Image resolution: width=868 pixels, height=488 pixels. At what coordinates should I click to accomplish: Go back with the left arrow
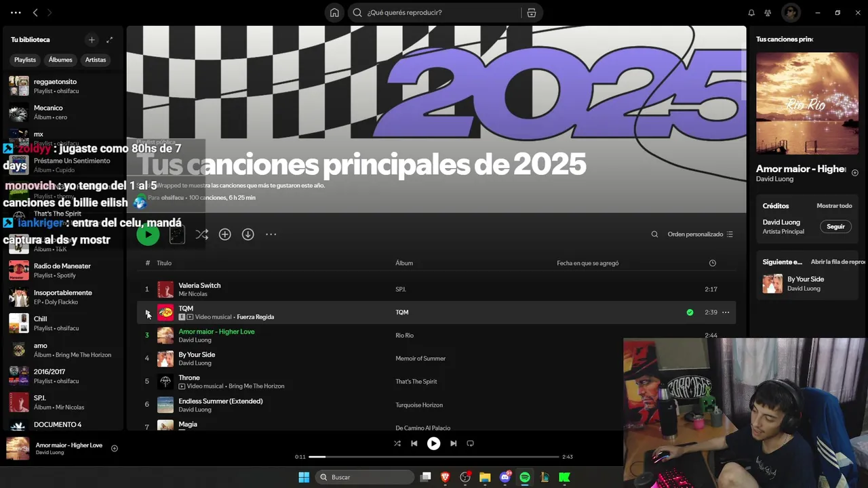(x=35, y=12)
